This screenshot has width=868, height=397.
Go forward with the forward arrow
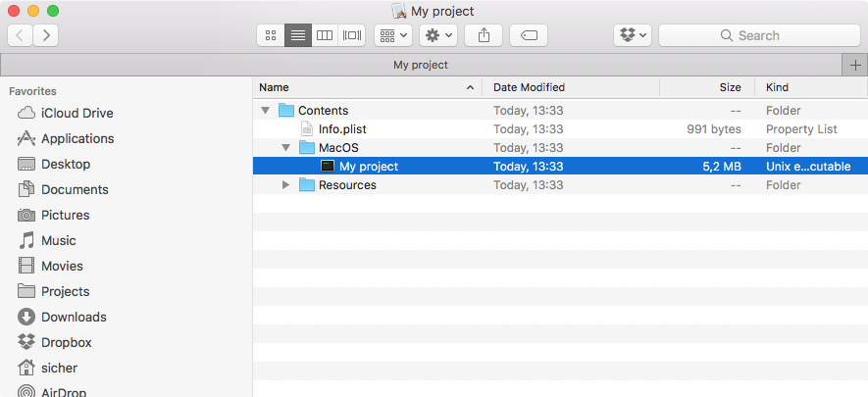coord(45,35)
